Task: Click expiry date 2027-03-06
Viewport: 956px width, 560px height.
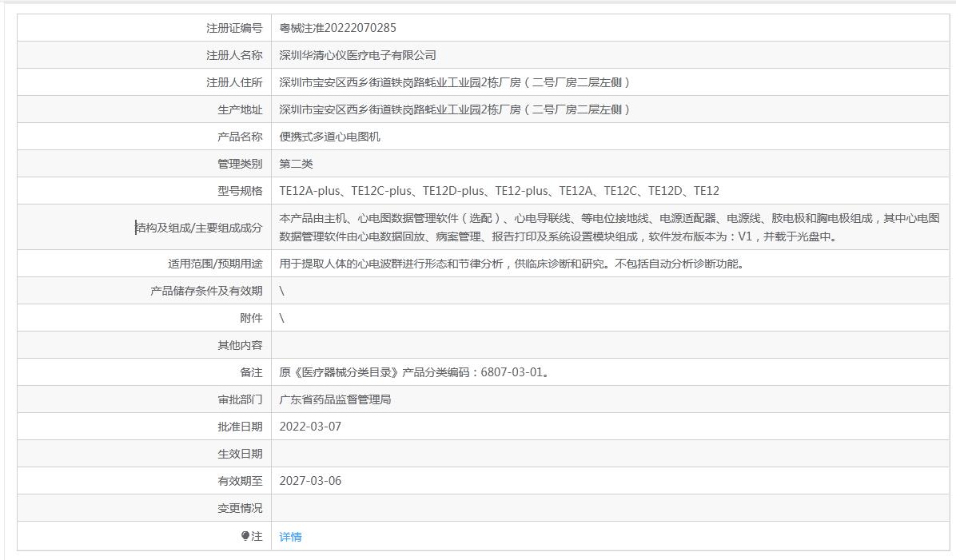Action: 309,481
